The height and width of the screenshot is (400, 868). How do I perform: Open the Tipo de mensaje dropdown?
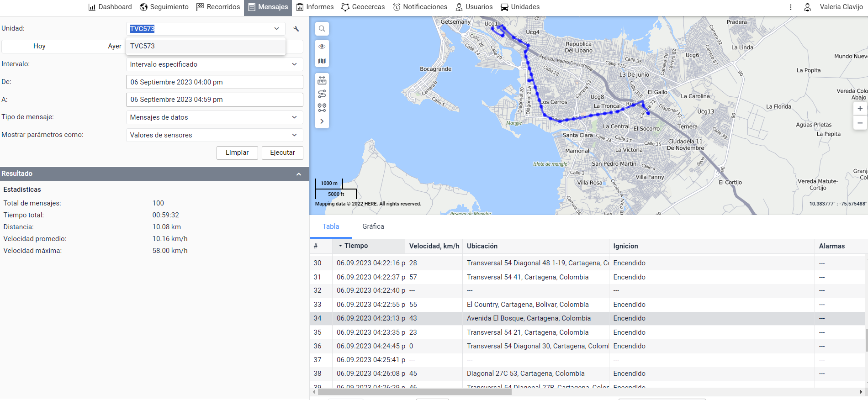point(214,117)
